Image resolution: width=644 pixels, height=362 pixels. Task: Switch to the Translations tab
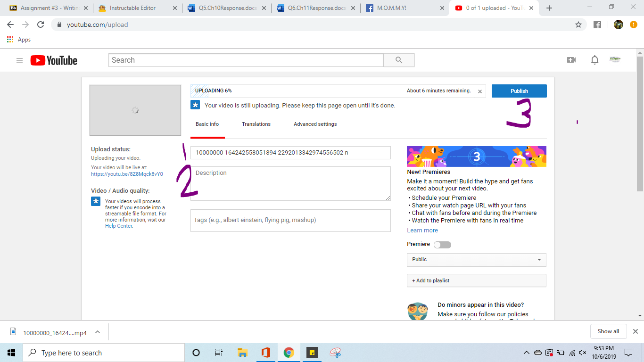click(x=256, y=124)
